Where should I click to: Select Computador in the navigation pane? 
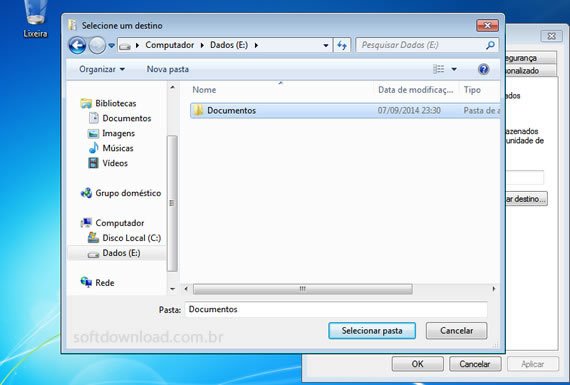coord(120,223)
